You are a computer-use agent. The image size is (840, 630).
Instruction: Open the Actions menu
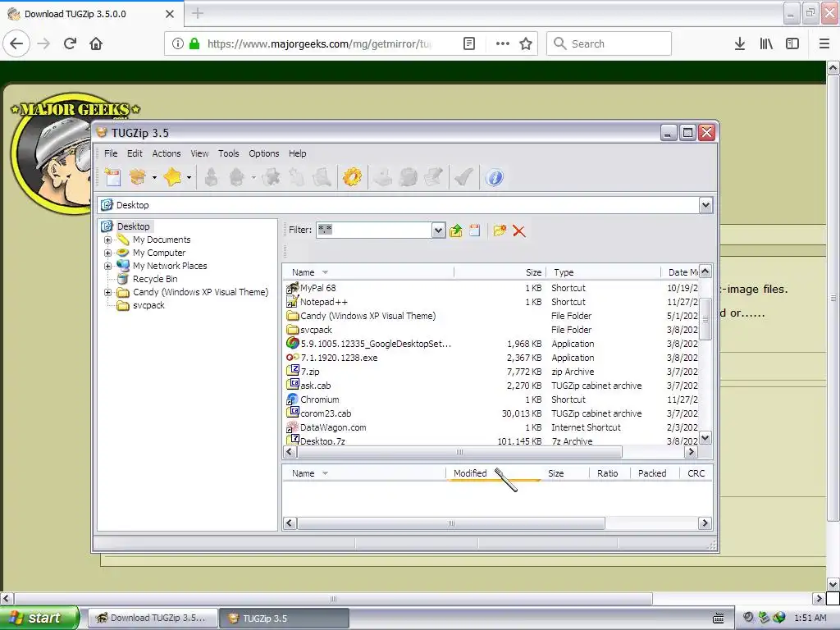[166, 153]
